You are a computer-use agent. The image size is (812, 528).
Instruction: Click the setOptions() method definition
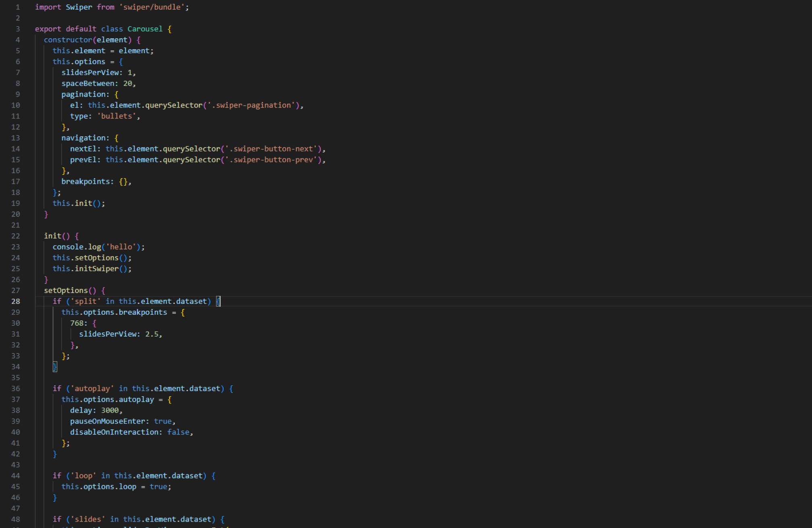(66, 290)
